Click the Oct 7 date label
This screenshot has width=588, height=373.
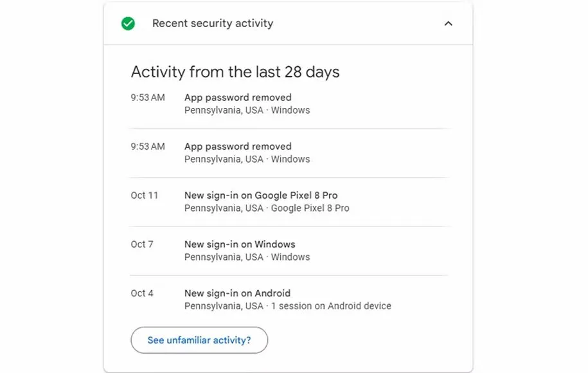click(142, 244)
